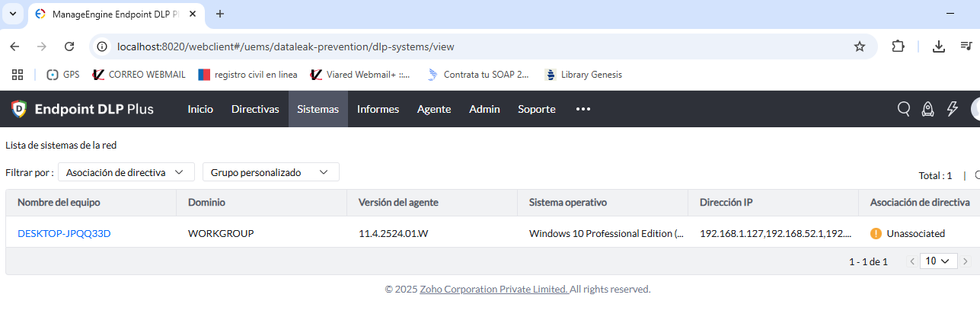Click the browser address bar URL
This screenshot has width=980, height=317.
point(286,46)
